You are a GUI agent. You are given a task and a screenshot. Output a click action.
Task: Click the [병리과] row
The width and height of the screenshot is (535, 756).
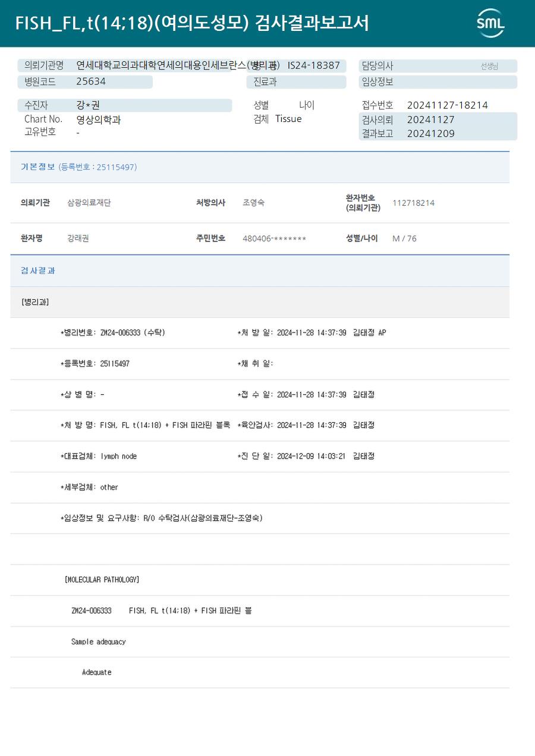tap(260, 302)
